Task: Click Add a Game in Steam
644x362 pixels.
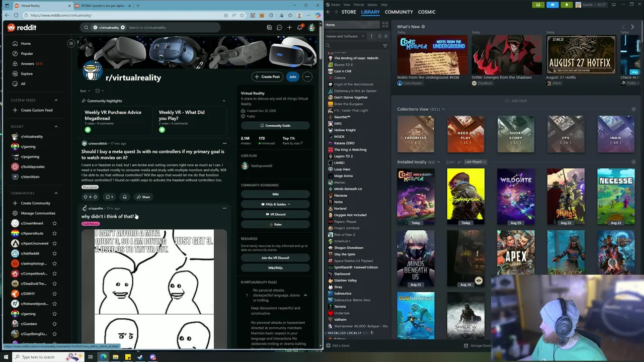Action: [338, 345]
